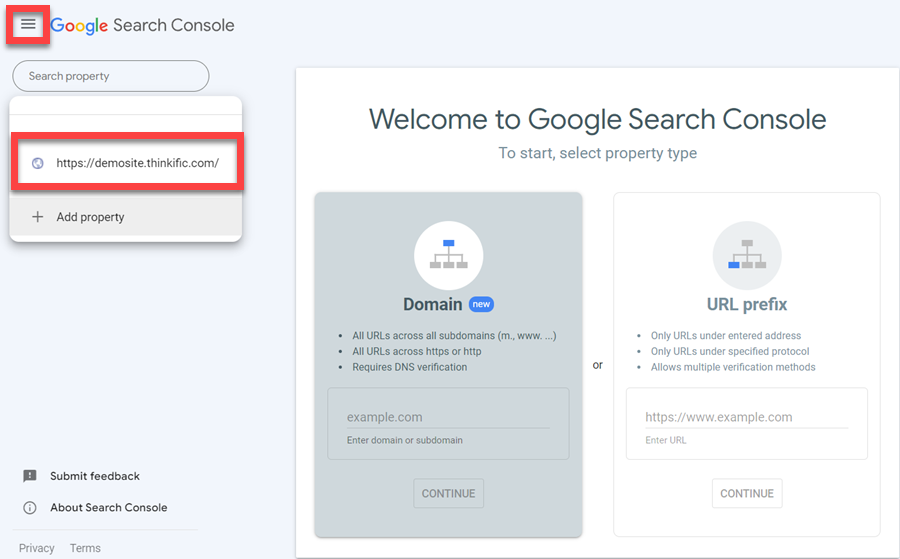Screen dimensions: 900x559
Task: Click the URL prefix https://www.example.com field
Action: (x=745, y=417)
